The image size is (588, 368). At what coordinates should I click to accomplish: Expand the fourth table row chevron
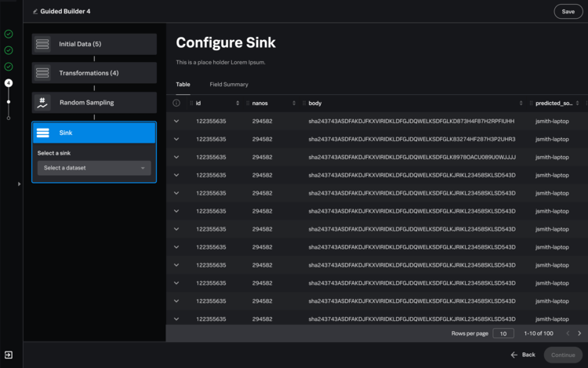(x=176, y=175)
